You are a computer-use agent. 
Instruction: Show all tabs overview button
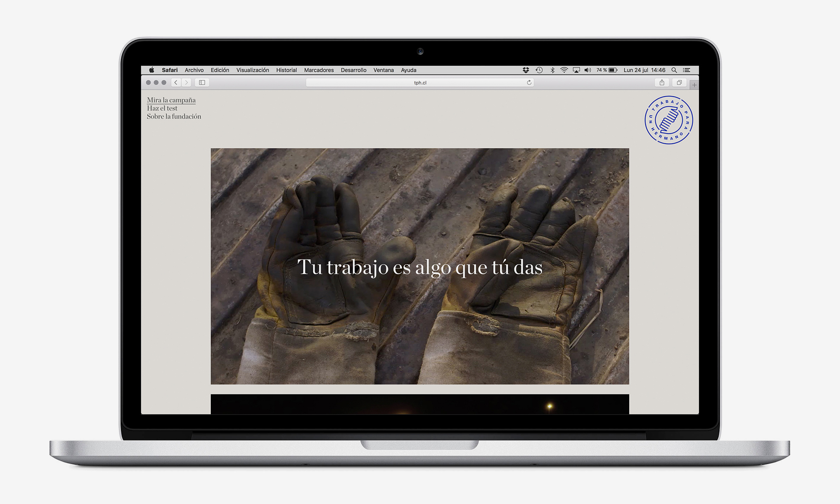tap(679, 83)
